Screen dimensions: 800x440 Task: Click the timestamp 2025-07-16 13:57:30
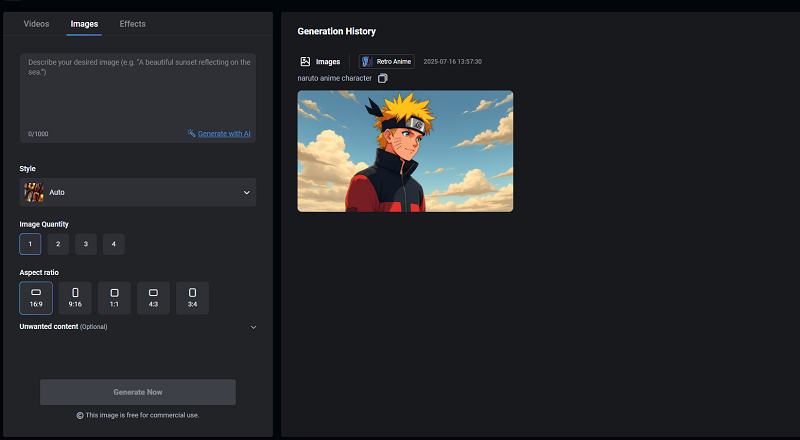453,62
